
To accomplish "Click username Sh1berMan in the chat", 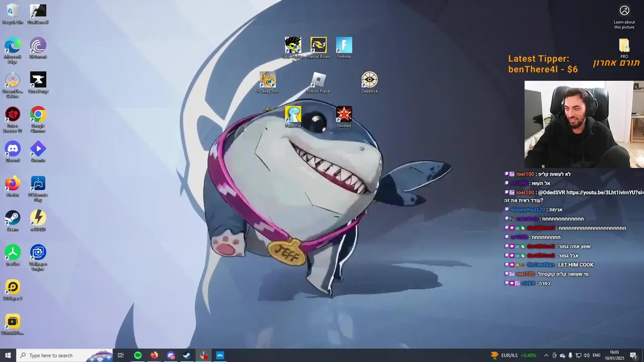I will click(x=540, y=265).
